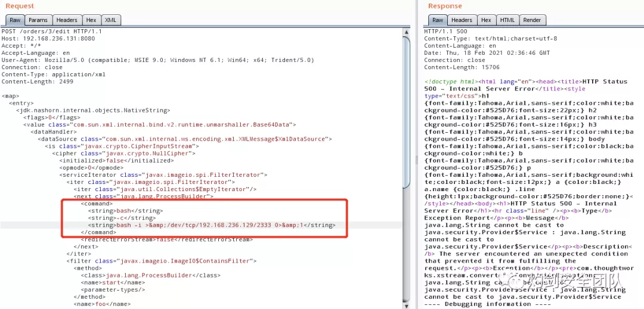Switch to the Request XML tab
Screen dimensions: 644x309
pos(110,20)
